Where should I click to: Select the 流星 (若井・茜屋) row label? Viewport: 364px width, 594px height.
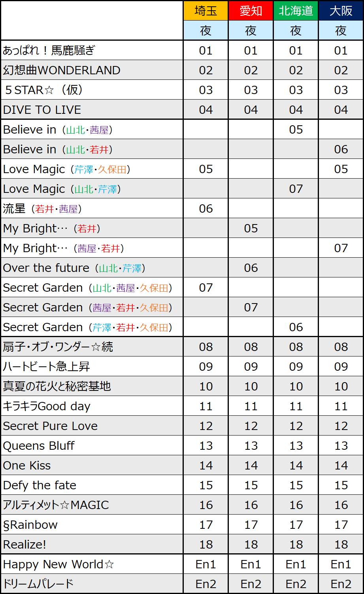(42, 209)
